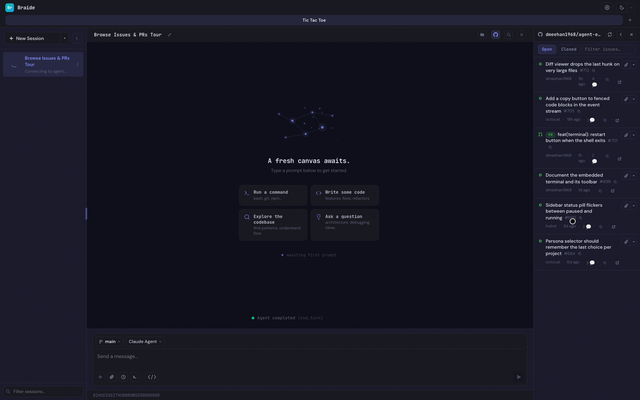Filter sessions search field
640x400 pixels.
43,391
